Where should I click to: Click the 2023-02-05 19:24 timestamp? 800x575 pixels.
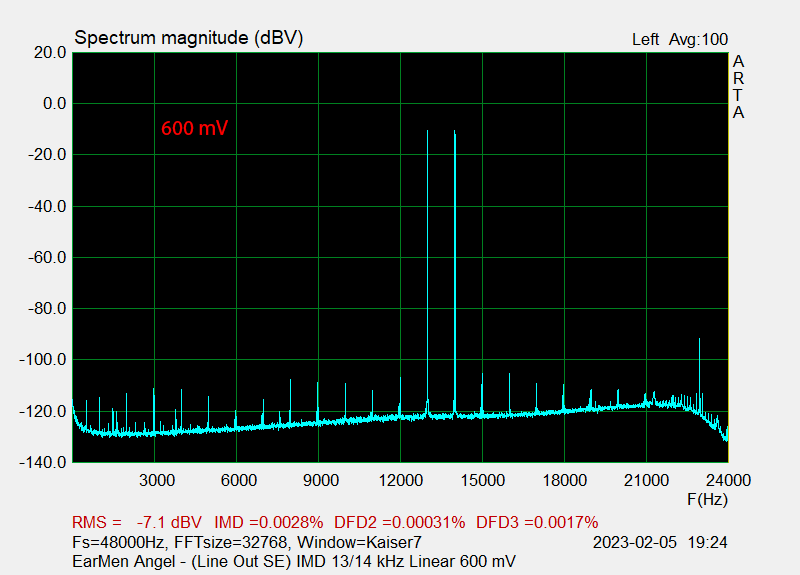coord(660,542)
